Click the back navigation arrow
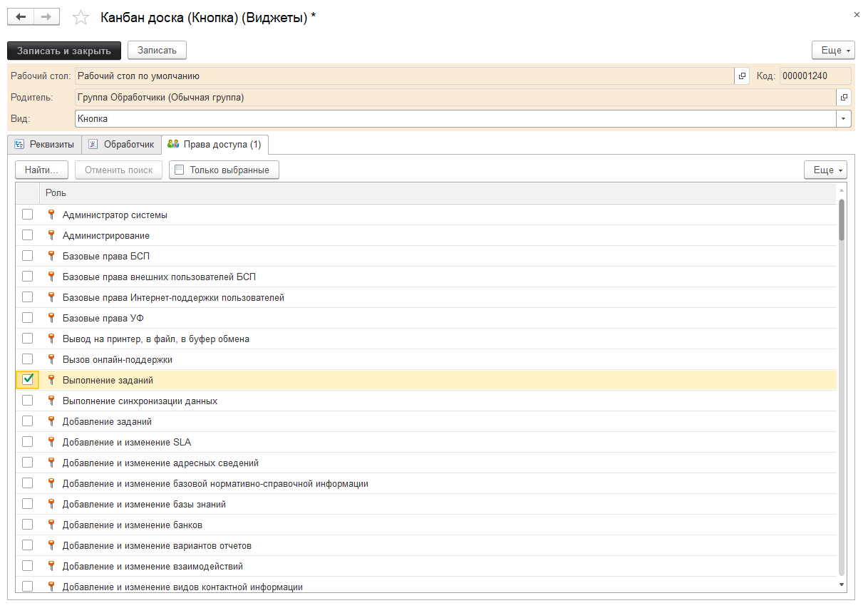The height and width of the screenshot is (608, 868). pyautogui.click(x=21, y=16)
